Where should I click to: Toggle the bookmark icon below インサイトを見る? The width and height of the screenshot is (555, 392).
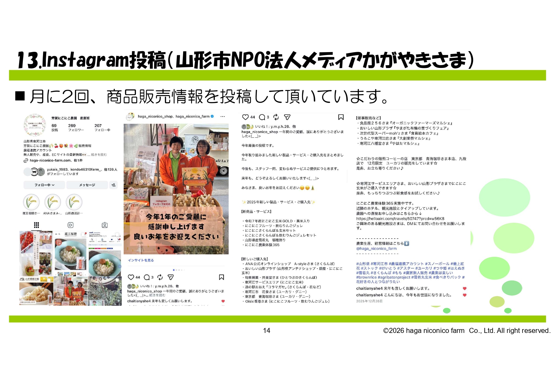(221, 277)
